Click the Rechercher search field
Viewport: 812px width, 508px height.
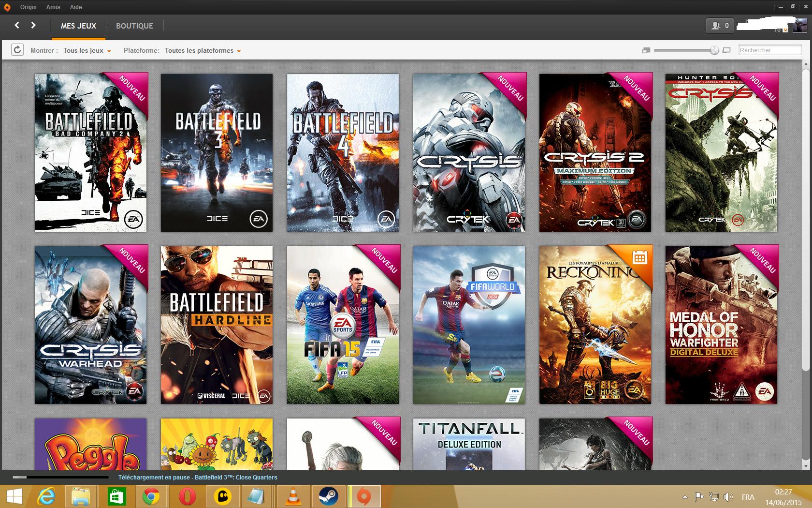(x=770, y=50)
